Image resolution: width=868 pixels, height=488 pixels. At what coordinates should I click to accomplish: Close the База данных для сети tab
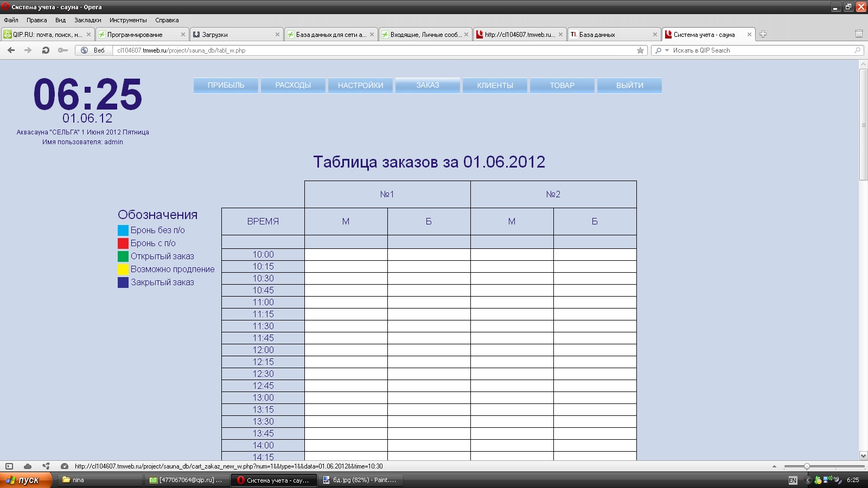[372, 34]
